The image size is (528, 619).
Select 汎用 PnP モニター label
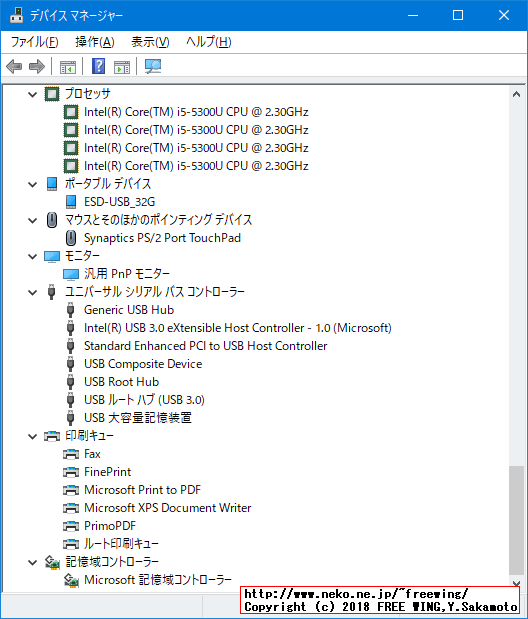pos(127,274)
